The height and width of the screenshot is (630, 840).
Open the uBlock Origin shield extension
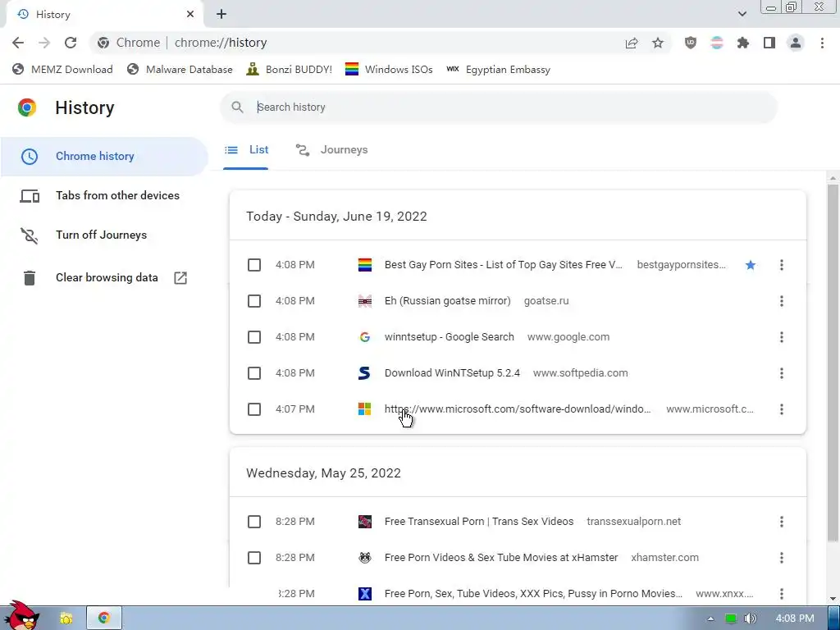[691, 43]
